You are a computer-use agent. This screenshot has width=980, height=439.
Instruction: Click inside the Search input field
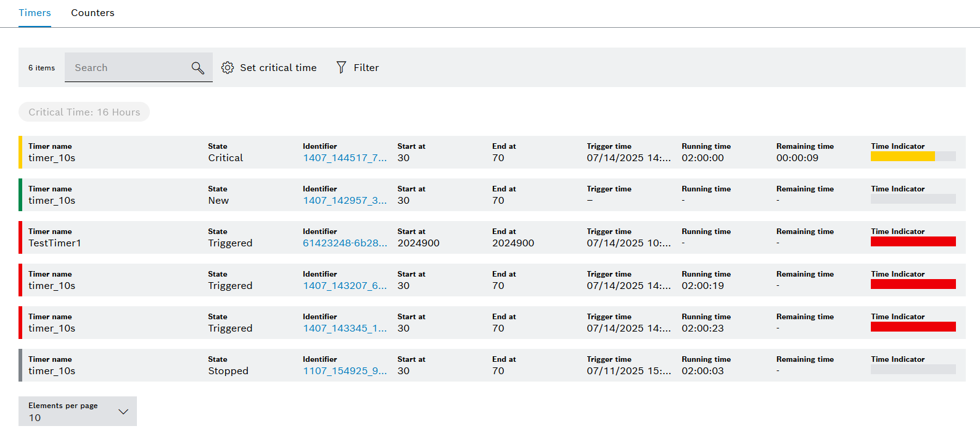(126, 68)
